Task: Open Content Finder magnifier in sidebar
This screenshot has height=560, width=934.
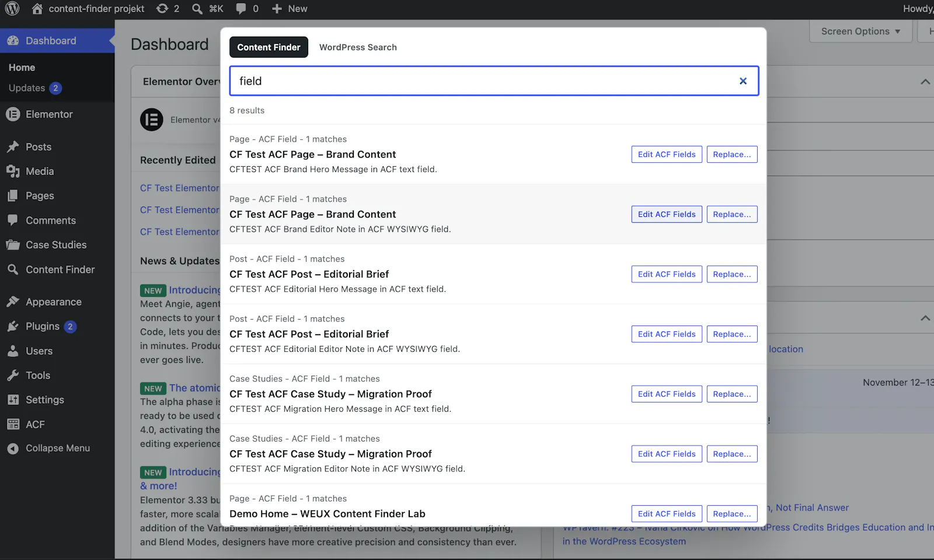Action: 13,269
